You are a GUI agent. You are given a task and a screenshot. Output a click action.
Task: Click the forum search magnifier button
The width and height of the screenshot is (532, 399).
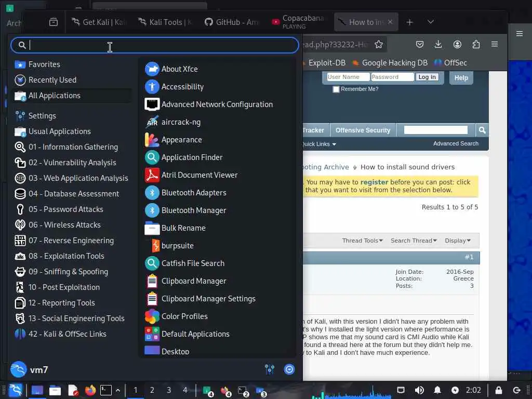tap(482, 130)
